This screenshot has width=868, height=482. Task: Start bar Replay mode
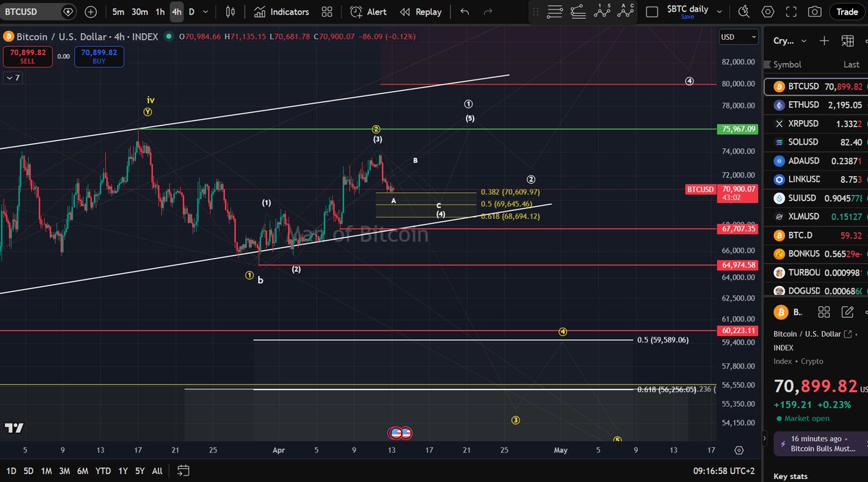point(420,12)
